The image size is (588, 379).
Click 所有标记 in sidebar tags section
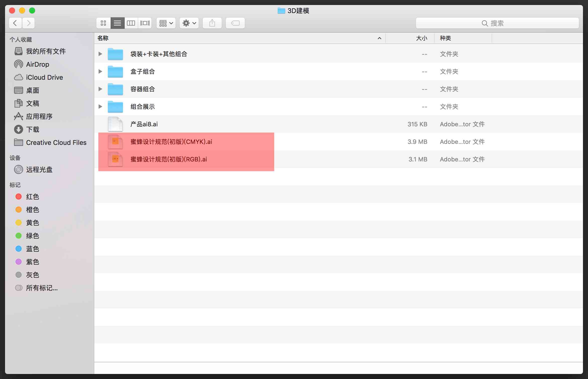coord(41,287)
